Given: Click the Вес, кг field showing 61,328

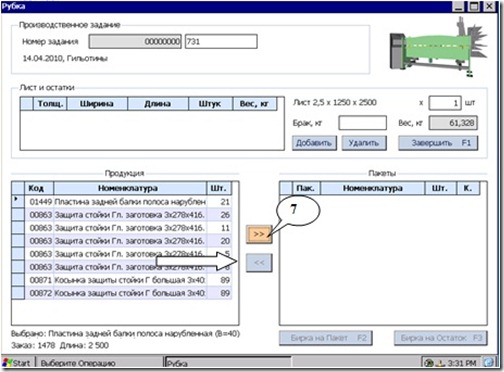Looking at the screenshot, I should (453, 123).
